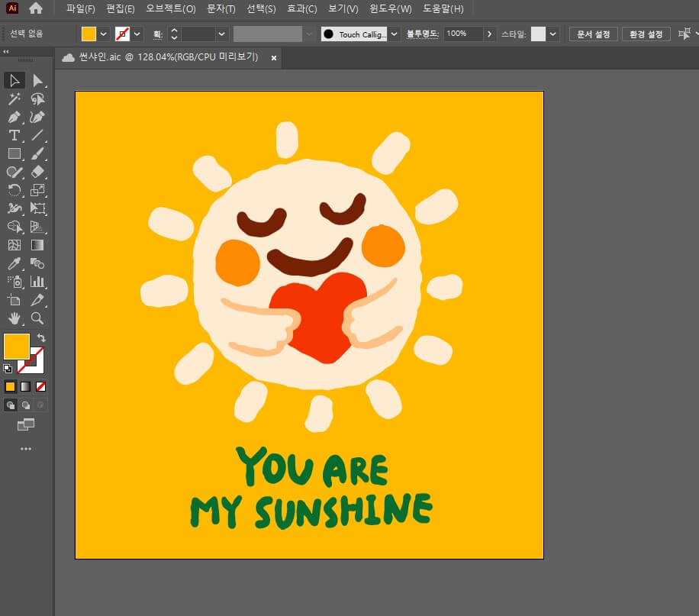Switch paint mode to Gradient
Screen dimensions: 699x616
click(26, 386)
